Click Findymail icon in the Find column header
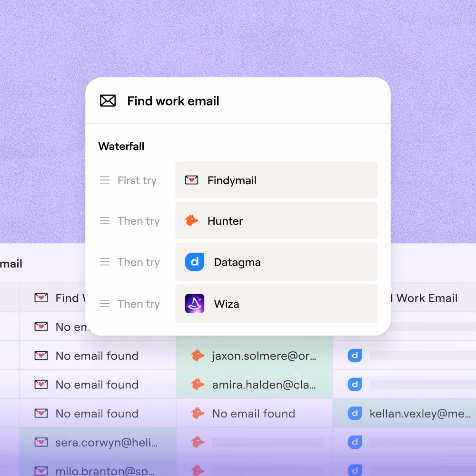This screenshot has height=476, width=476. 41,298
